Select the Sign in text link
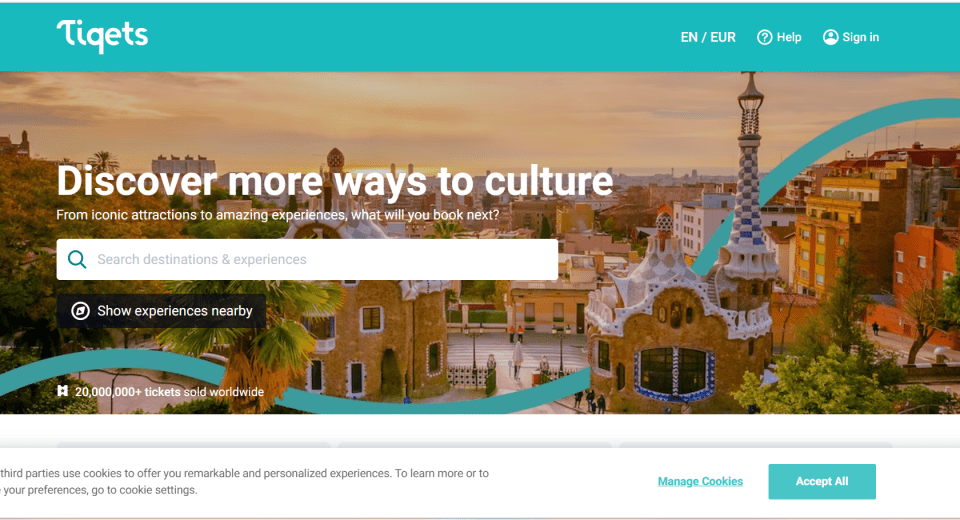The width and height of the screenshot is (960, 520). [x=860, y=37]
